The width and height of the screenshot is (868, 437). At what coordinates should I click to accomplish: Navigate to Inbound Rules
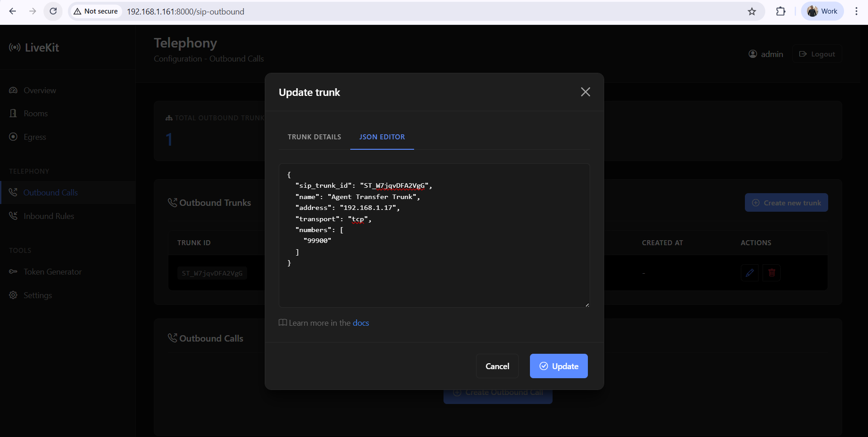(48, 216)
